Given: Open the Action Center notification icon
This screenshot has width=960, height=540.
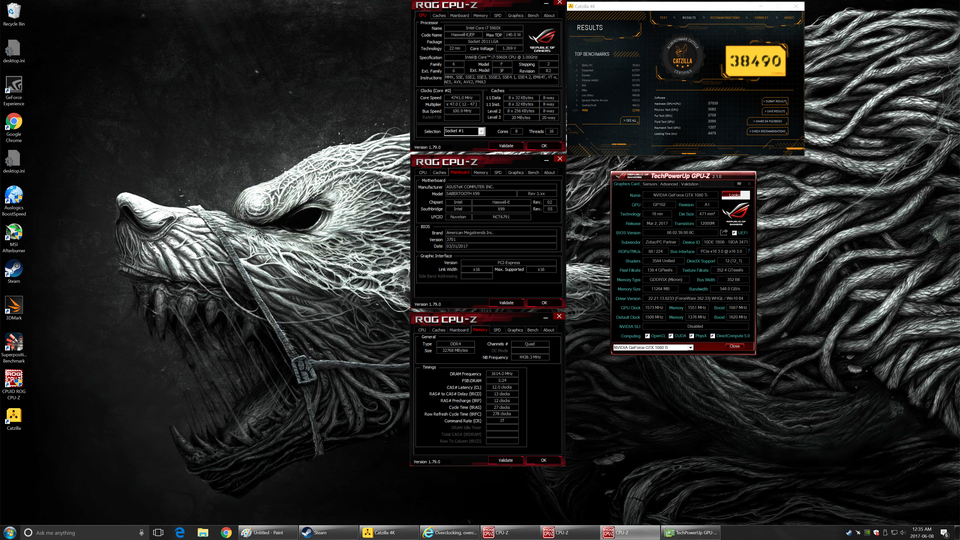Looking at the screenshot, I should (943, 533).
